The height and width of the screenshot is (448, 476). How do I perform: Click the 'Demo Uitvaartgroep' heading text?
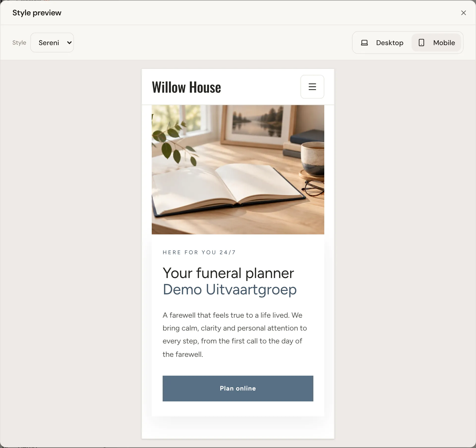tap(230, 289)
